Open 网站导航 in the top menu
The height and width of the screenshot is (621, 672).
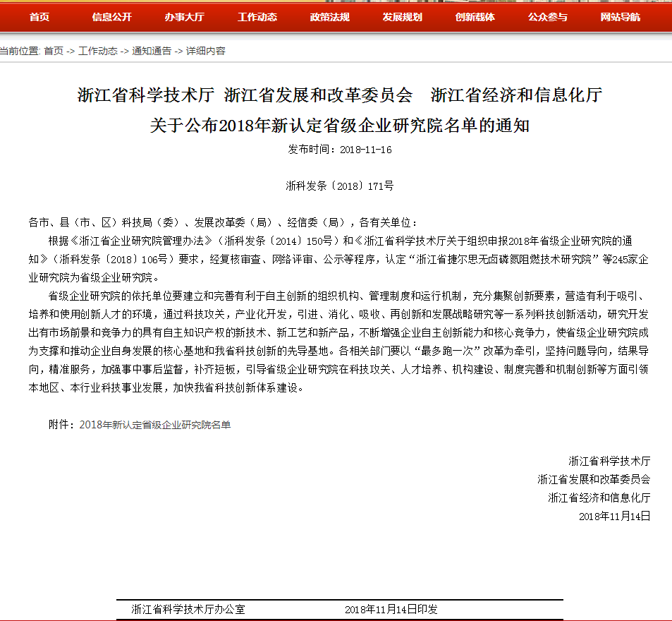pos(620,17)
